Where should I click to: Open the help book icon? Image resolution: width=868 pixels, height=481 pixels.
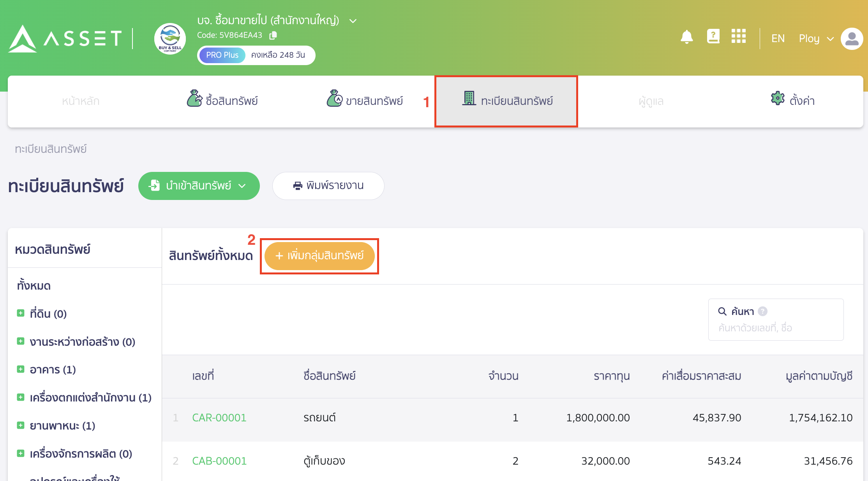713,37
